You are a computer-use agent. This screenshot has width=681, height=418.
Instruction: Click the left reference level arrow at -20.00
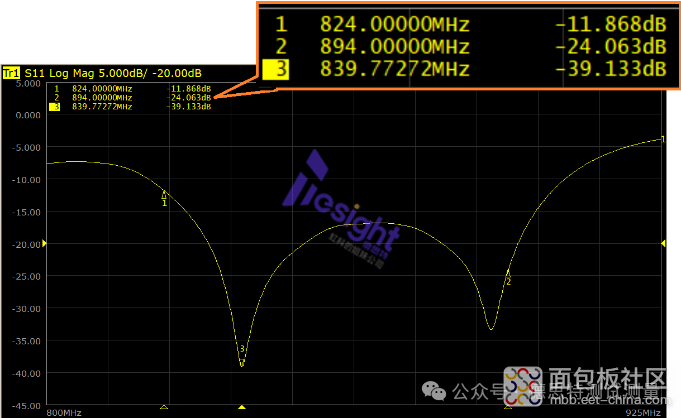click(44, 243)
